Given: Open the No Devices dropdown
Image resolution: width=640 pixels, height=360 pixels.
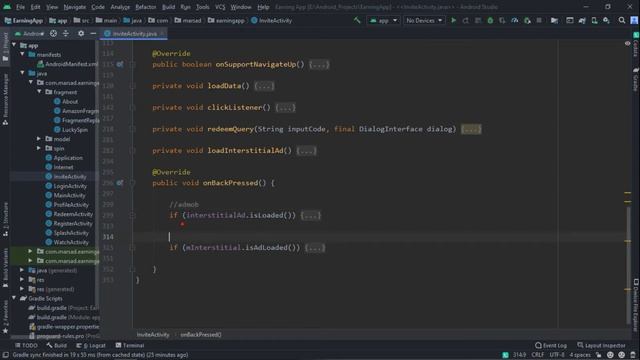Looking at the screenshot, I should coord(424,20).
